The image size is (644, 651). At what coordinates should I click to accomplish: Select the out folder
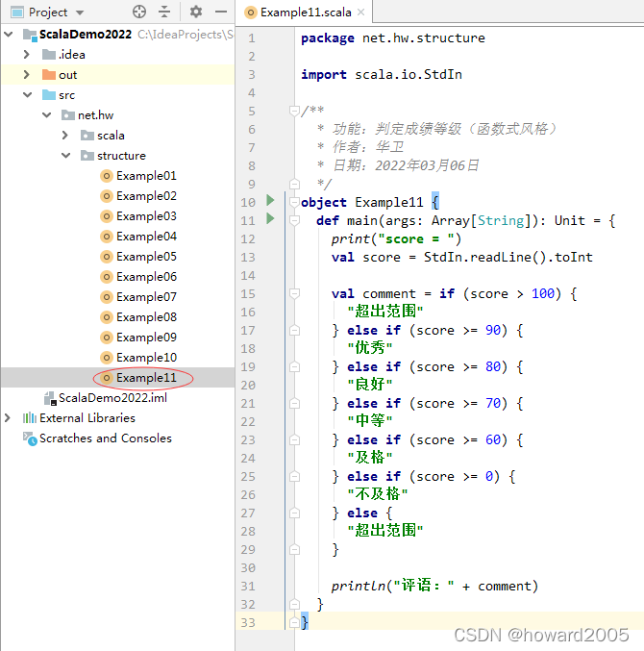point(60,75)
